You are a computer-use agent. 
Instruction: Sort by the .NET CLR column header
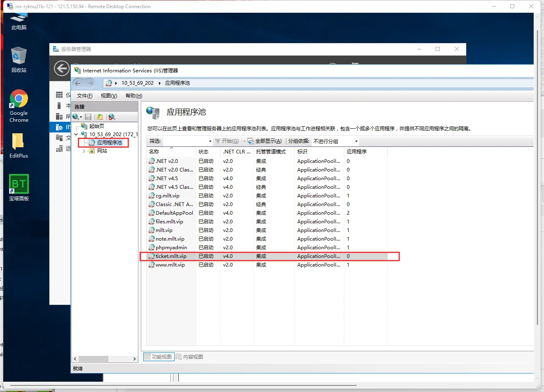pos(237,152)
